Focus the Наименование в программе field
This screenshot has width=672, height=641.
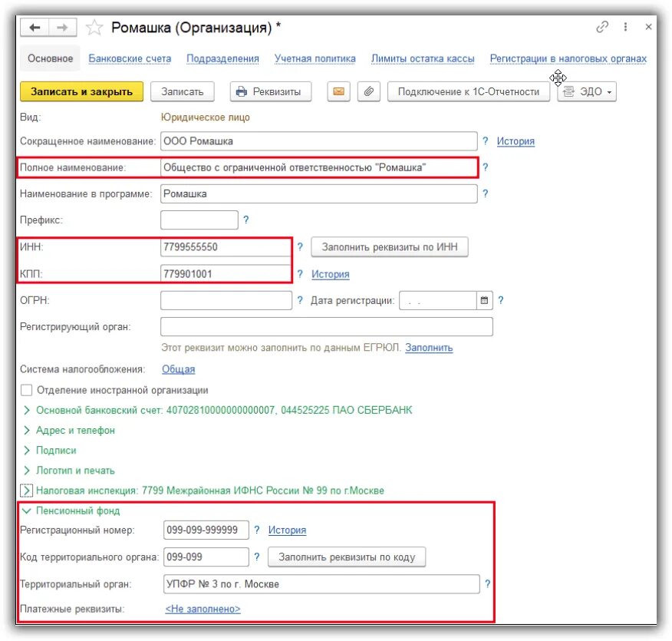tap(319, 193)
